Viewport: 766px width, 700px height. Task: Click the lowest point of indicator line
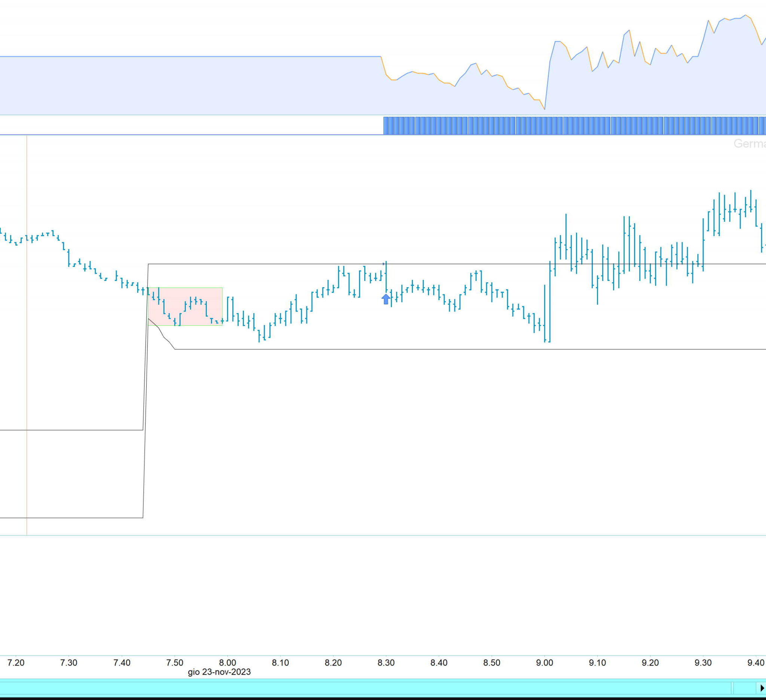(545, 110)
